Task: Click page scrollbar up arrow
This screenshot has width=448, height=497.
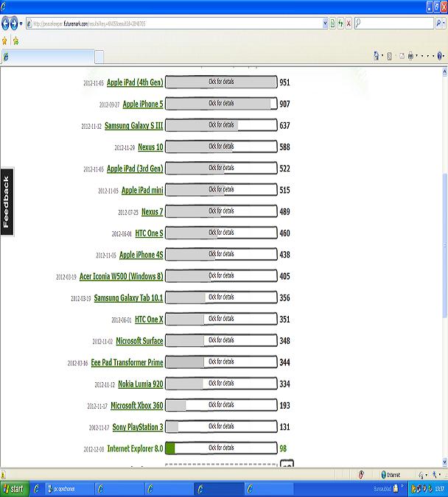Action: 444,72
